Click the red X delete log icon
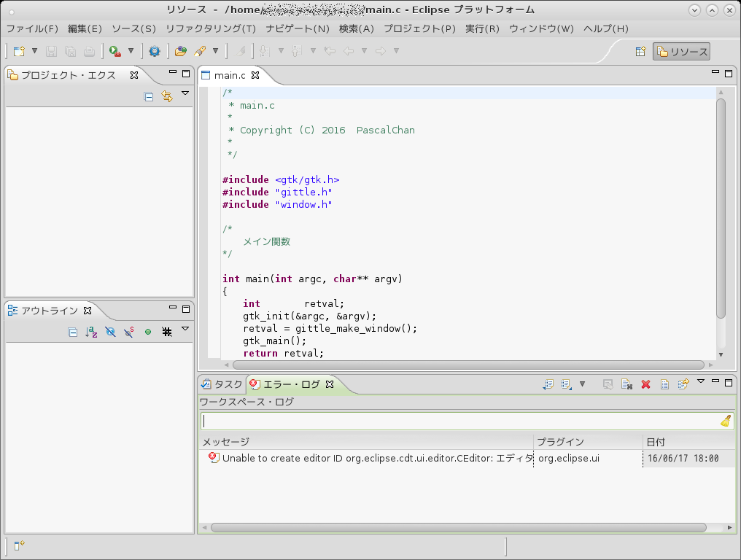741x560 pixels. pos(645,384)
